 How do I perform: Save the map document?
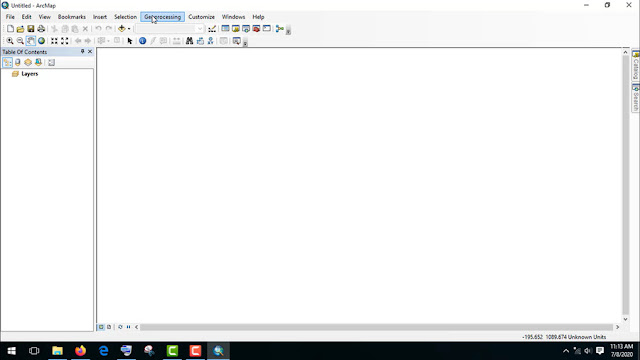31,29
